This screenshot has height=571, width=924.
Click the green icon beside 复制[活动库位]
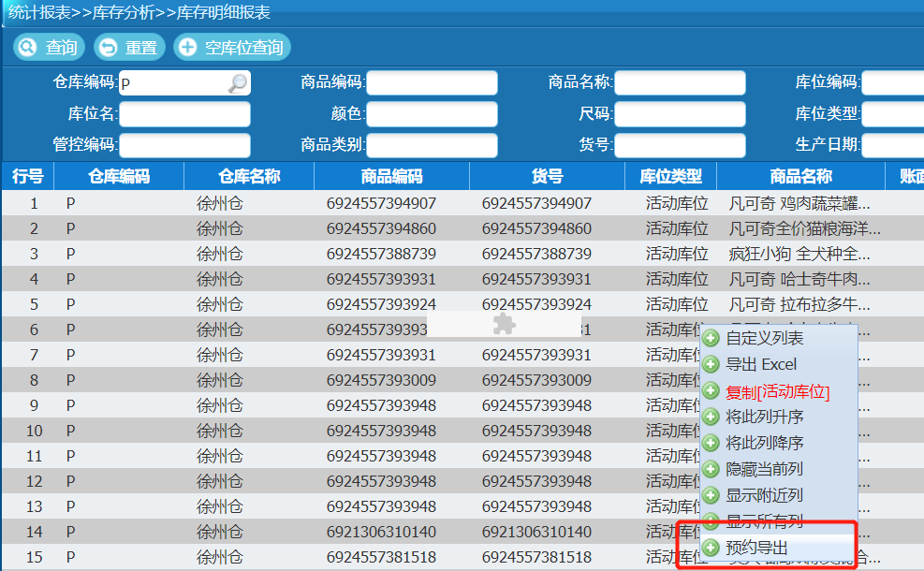point(711,390)
